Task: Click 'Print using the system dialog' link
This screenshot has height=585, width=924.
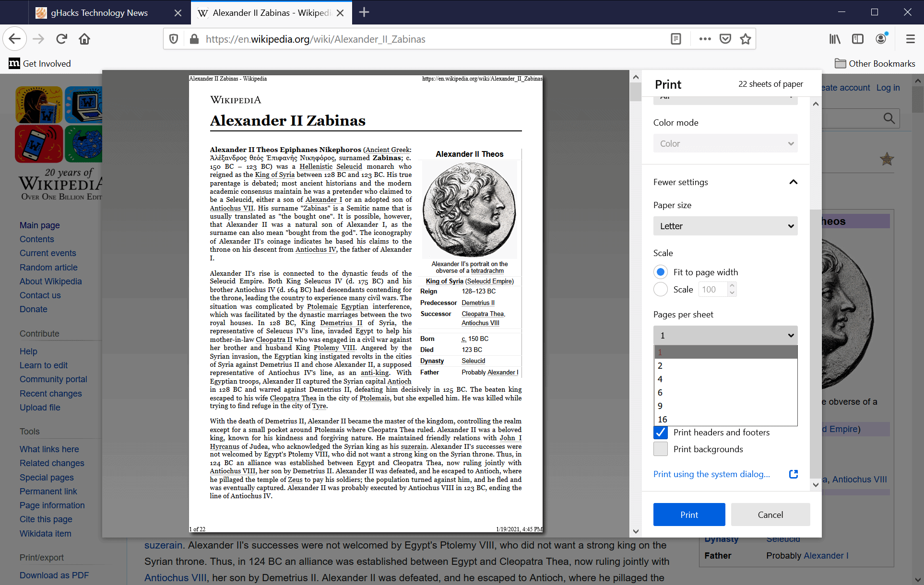Action: click(712, 473)
